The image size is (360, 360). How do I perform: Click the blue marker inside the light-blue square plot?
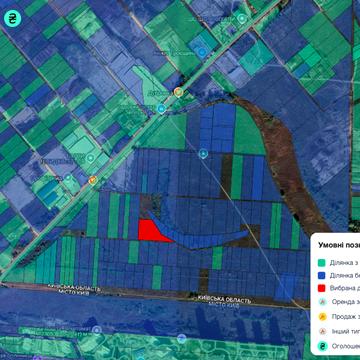pos(201,52)
